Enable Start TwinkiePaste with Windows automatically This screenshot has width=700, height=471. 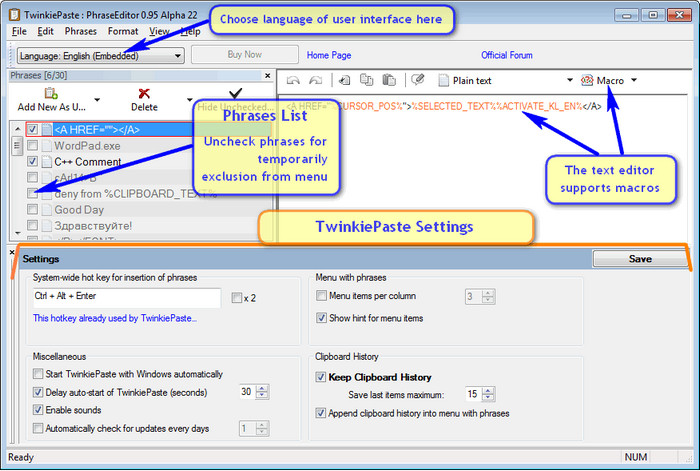pos(38,374)
